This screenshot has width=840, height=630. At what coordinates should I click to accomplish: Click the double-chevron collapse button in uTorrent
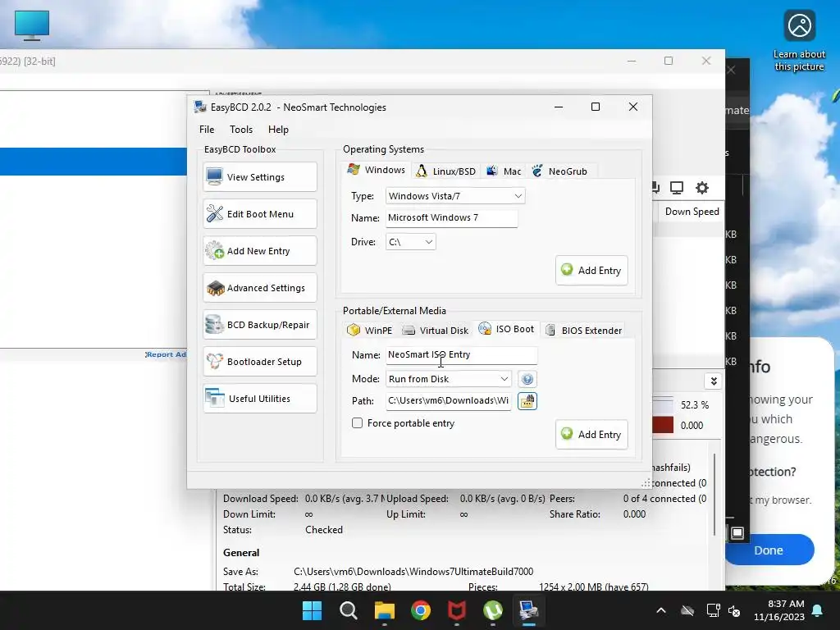(714, 381)
